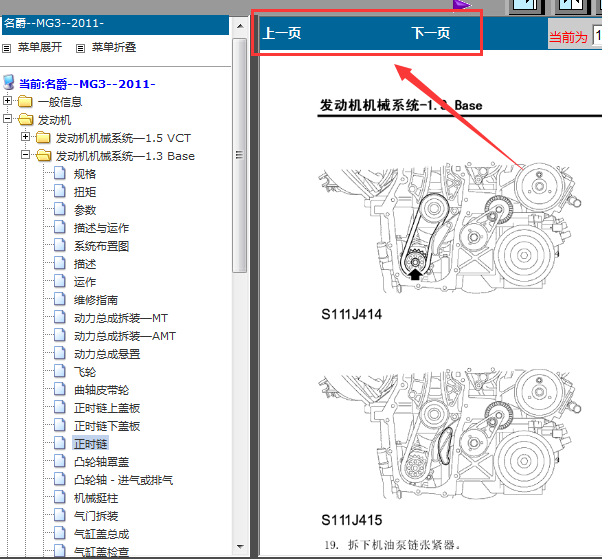Click the document icon beside 飞轮
Screen dimensions: 602x559
pyautogui.click(x=60, y=371)
